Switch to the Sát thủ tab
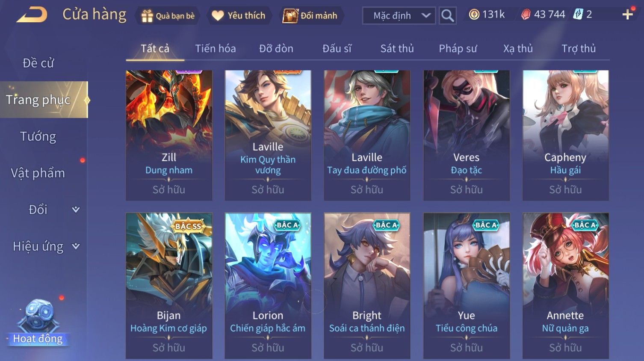This screenshot has width=644, height=361. pyautogui.click(x=397, y=49)
